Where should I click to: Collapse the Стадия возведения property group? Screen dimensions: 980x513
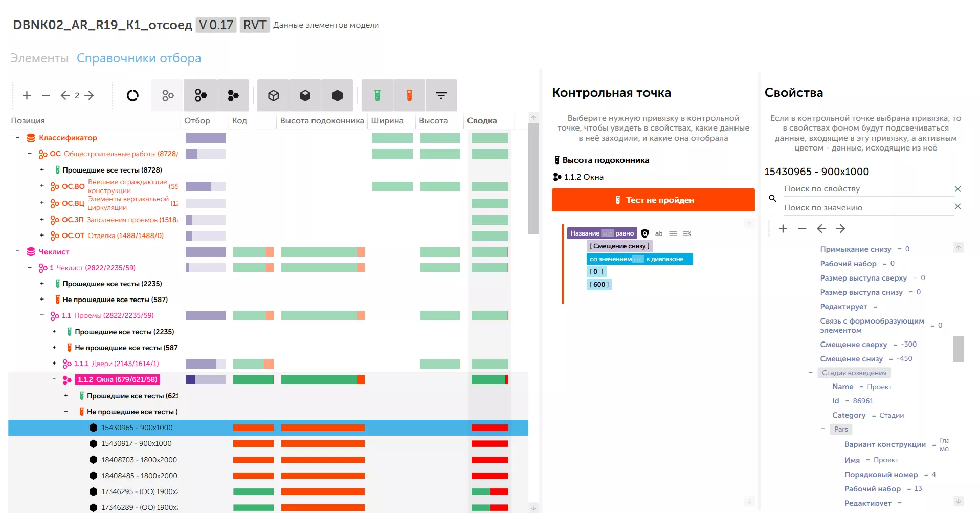tap(811, 373)
